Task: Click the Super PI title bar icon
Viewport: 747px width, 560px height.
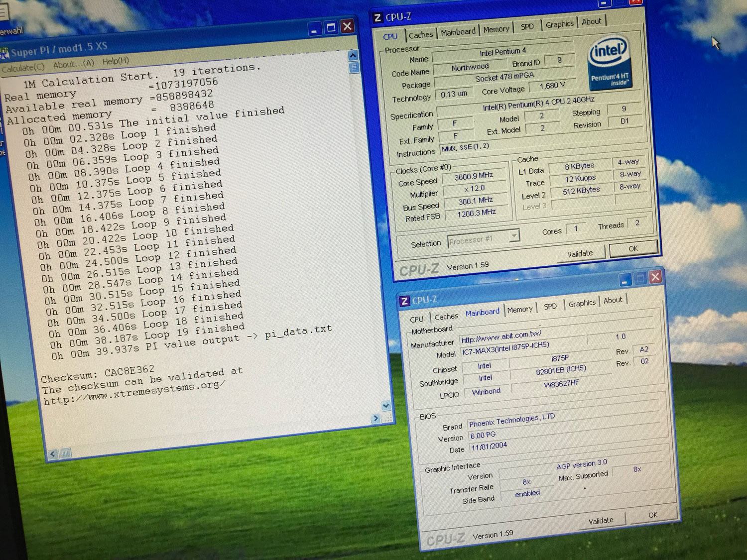Action: point(4,53)
